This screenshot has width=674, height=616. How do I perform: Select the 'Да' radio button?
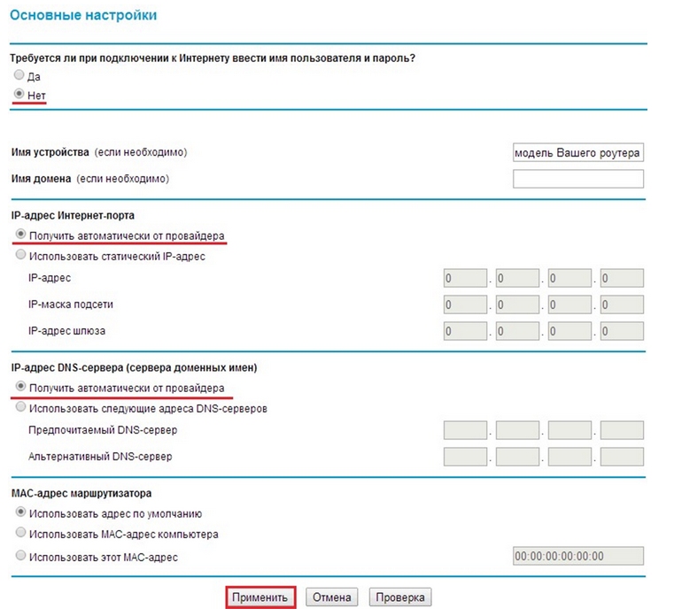19,76
